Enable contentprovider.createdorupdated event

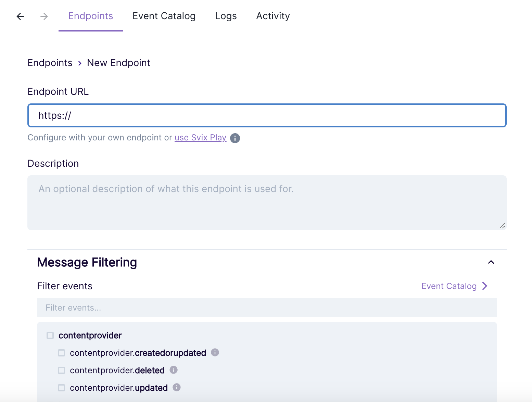point(62,353)
